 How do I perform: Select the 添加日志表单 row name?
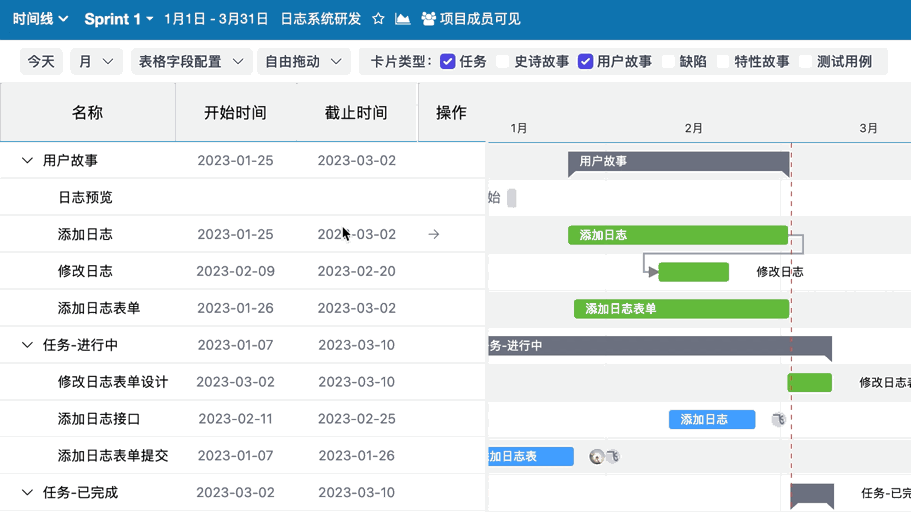pyautogui.click(x=99, y=308)
